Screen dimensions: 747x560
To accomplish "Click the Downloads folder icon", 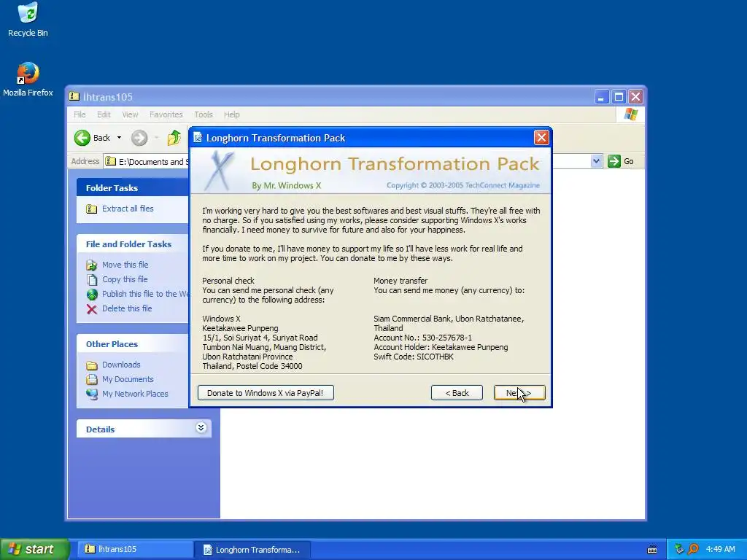I will (x=91, y=365).
